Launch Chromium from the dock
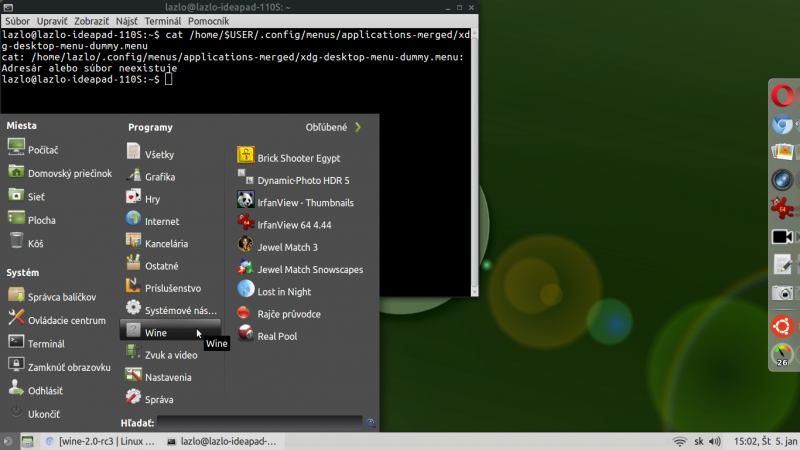This screenshot has width=800, height=450. pyautogui.click(x=782, y=124)
